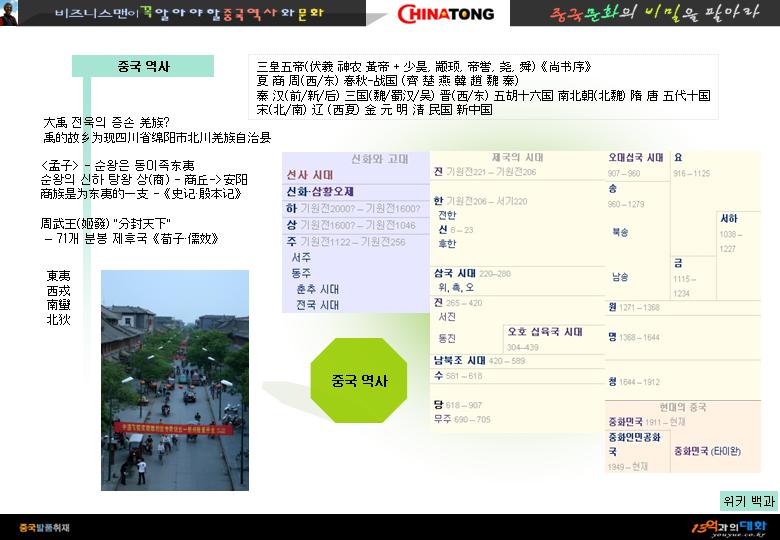Click the line 周武王(姬發) "分封天下"

pyautogui.click(x=106, y=224)
